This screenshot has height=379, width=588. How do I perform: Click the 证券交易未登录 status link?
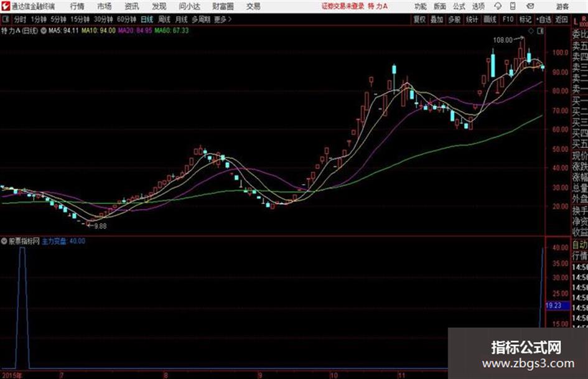343,6
